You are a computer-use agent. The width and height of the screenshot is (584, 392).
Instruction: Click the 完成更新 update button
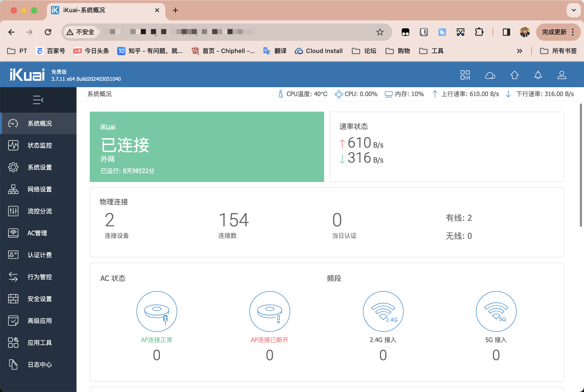pyautogui.click(x=554, y=32)
